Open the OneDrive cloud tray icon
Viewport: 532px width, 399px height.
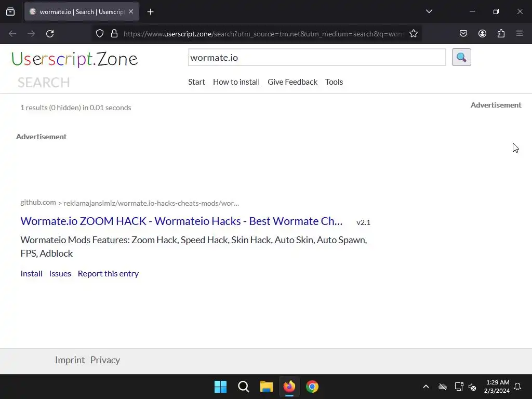pos(443,387)
